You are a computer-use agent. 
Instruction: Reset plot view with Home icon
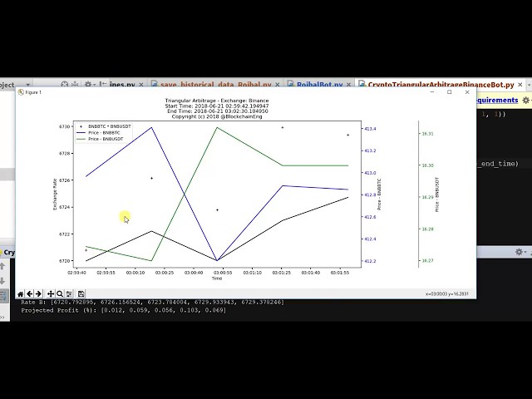coord(21,293)
